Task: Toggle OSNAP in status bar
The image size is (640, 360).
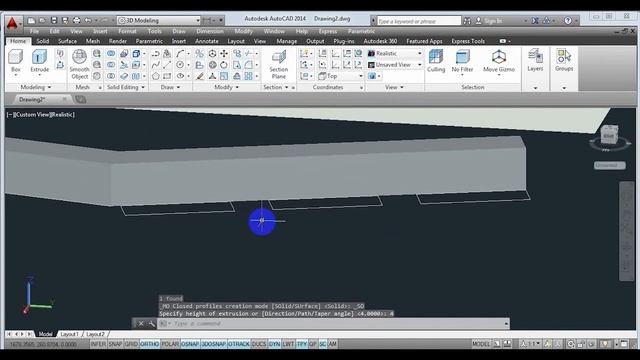Action: coord(190,344)
